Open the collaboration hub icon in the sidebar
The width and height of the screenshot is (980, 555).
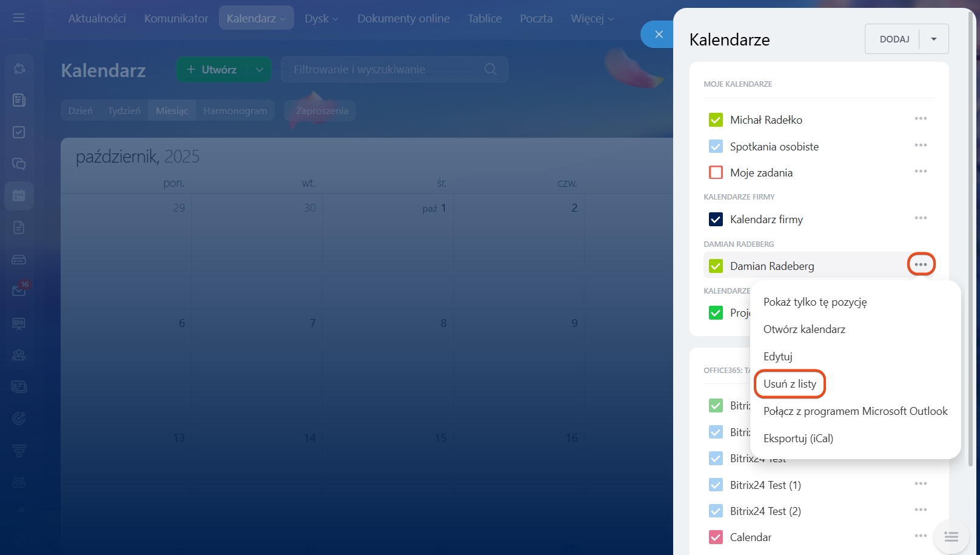19,69
